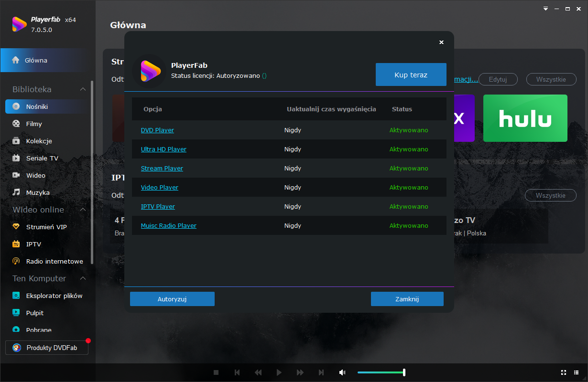Click the Play button
588x382 pixels.
click(x=279, y=372)
